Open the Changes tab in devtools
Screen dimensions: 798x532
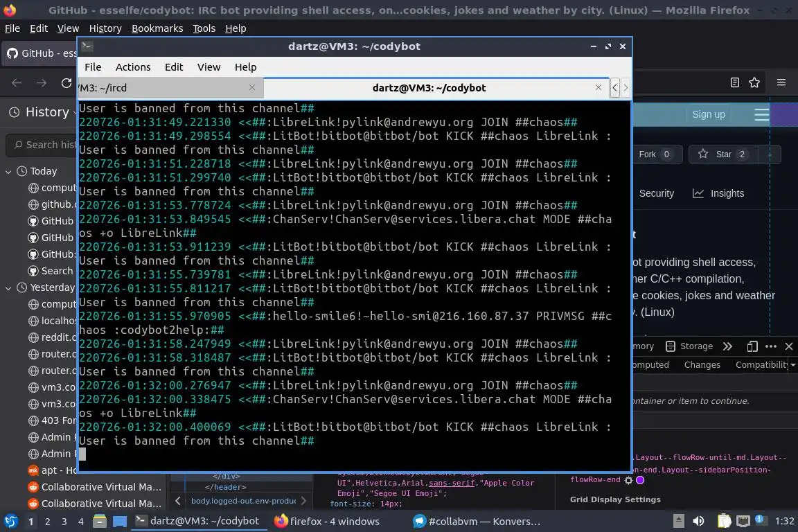(702, 364)
